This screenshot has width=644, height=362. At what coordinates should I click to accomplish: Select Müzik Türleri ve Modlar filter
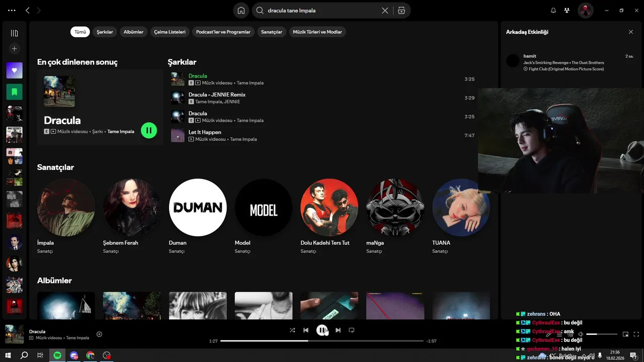pos(317,32)
